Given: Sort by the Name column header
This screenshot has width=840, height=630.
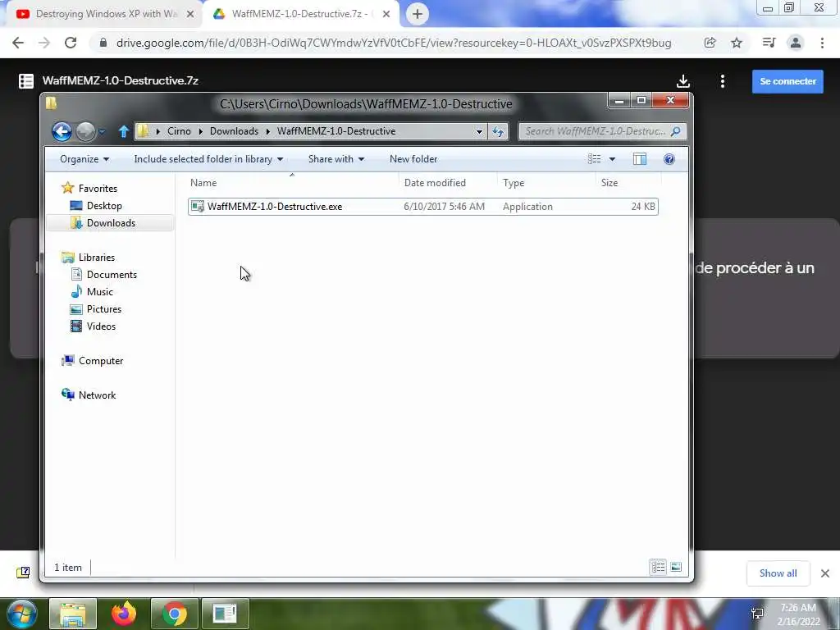Looking at the screenshot, I should click(292, 183).
